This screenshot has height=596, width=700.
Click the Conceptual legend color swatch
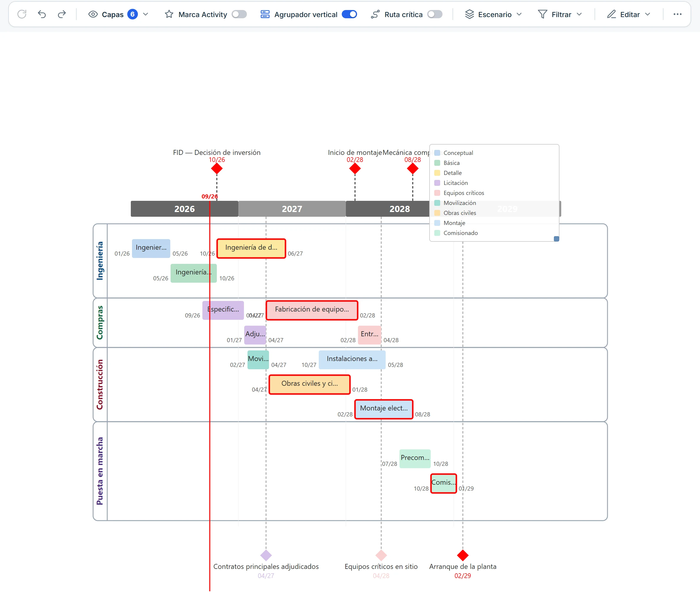pyautogui.click(x=437, y=153)
